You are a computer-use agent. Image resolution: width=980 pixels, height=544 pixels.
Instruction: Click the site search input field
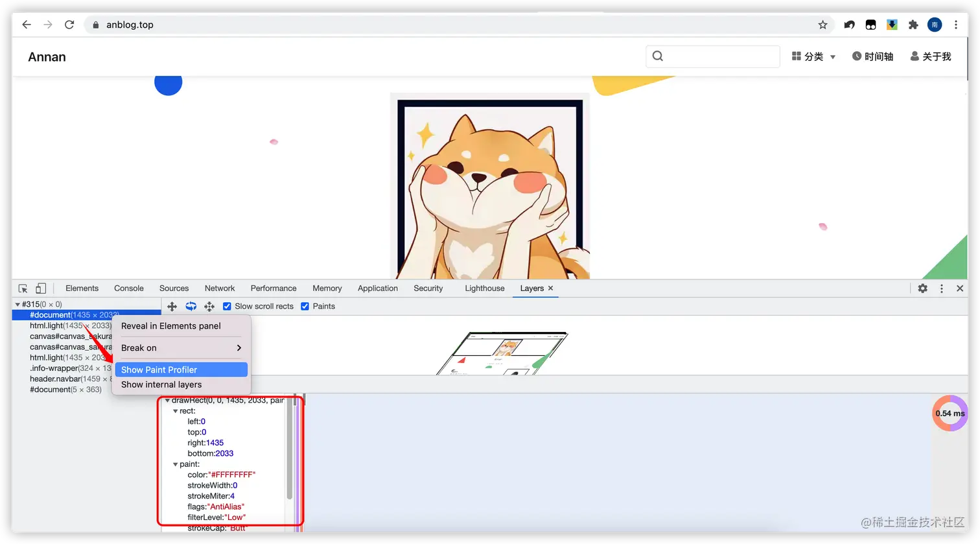[713, 56]
